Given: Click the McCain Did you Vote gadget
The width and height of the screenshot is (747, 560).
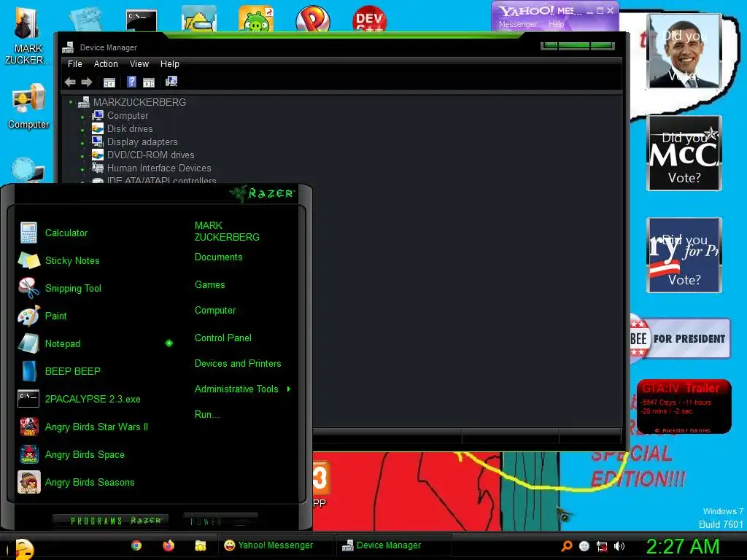Looking at the screenshot, I should pos(684,153).
